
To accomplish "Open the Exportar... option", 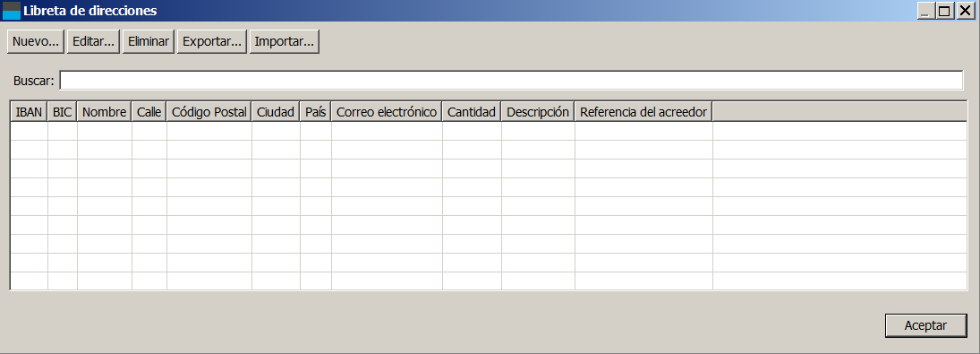I will (x=212, y=42).
